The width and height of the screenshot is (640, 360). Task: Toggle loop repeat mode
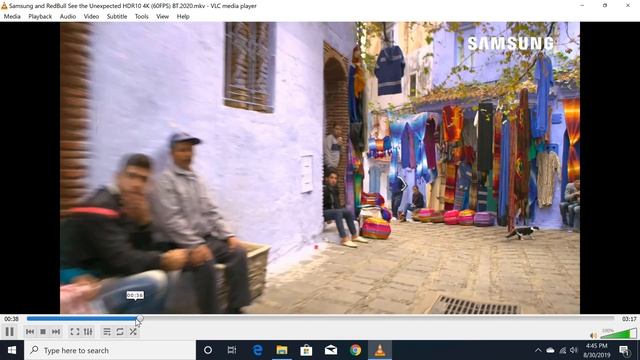pyautogui.click(x=120, y=332)
